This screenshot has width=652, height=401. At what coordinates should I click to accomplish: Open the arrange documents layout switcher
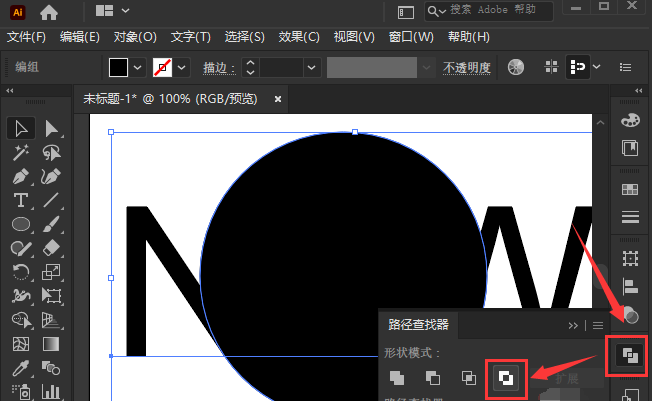point(112,11)
